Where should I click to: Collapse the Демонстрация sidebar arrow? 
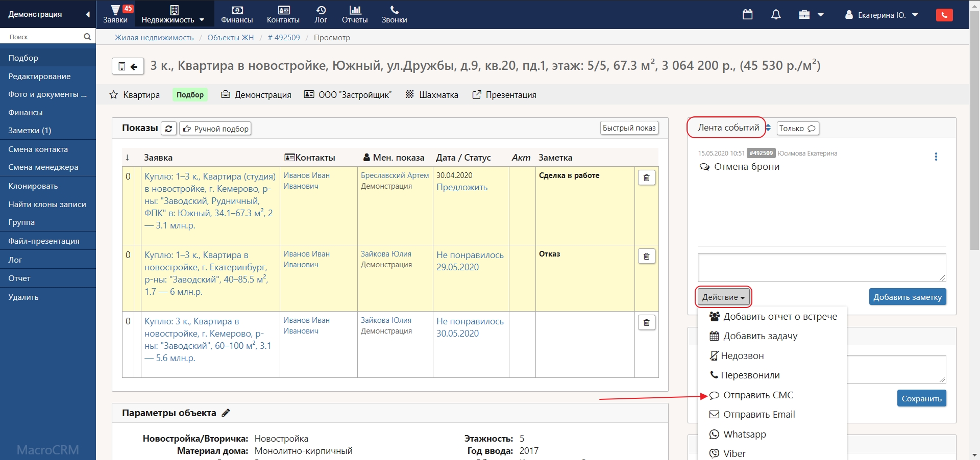tap(88, 14)
